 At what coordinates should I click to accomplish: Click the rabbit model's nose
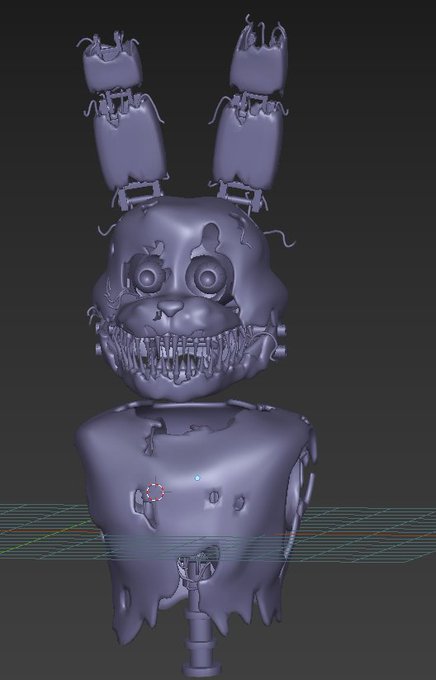click(x=171, y=308)
